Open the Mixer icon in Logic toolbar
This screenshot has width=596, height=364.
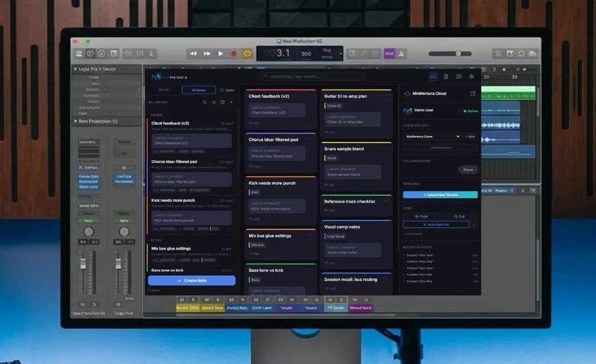140,53
